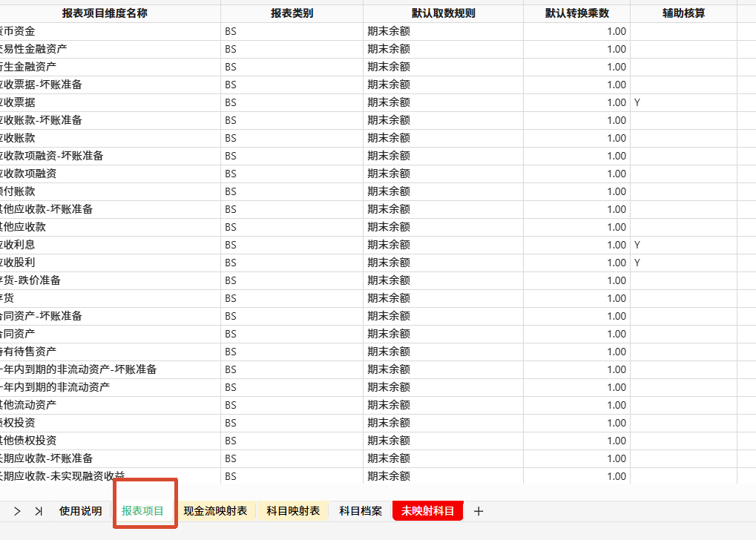This screenshot has width=756, height=540.
Task: Select the 1.00 multiplier cell for 持有待售资产
Action: click(x=576, y=352)
